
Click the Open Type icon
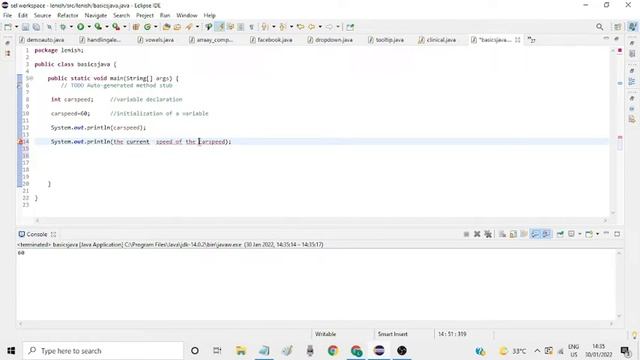tap(167, 27)
